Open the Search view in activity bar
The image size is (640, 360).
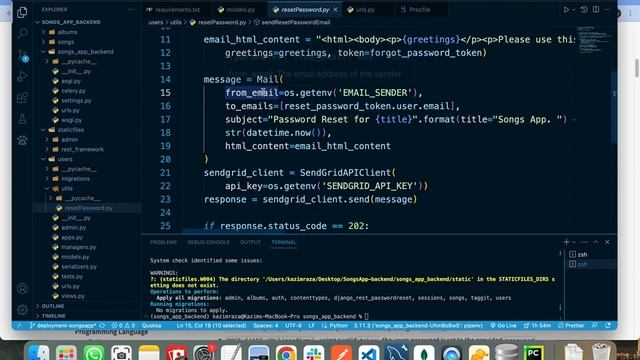pyautogui.click(x=22, y=33)
